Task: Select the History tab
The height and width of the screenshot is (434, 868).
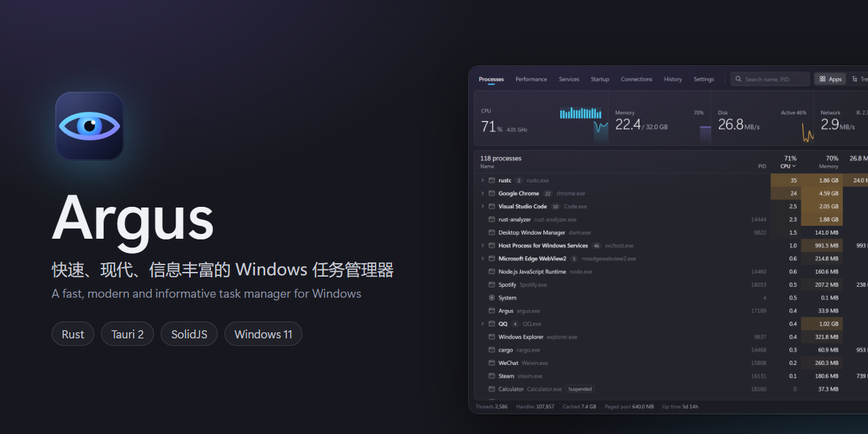Action: (673, 79)
